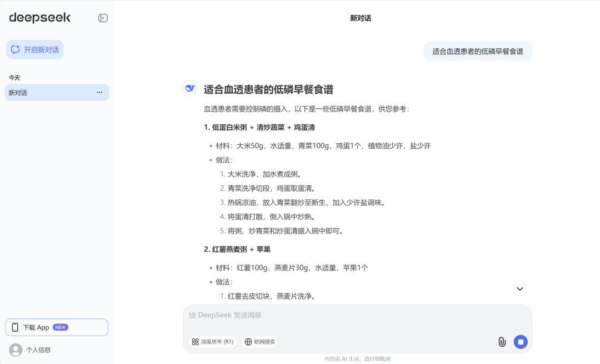Open the 个人信息 menu label
Screen dimensions: 600x364
[38, 350]
